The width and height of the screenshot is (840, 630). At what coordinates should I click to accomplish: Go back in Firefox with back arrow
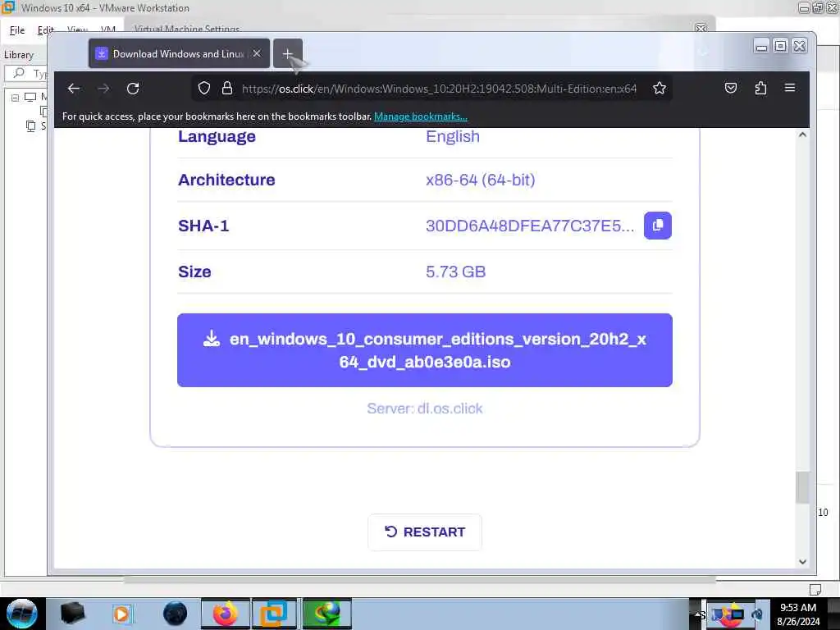click(x=74, y=89)
